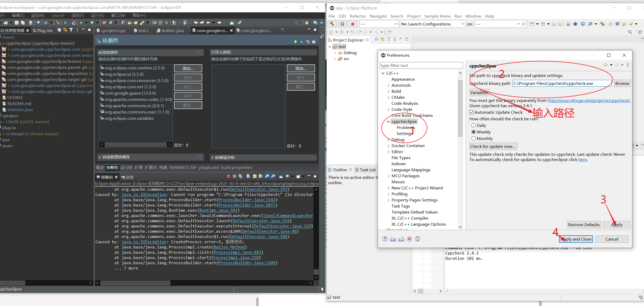Click Filter icon in Project Explorer

point(389,39)
